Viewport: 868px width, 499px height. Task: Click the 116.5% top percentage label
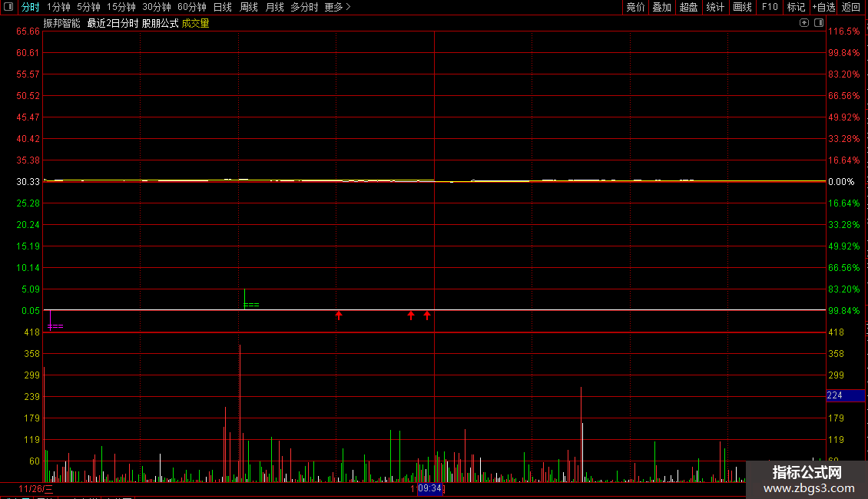pyautogui.click(x=844, y=31)
